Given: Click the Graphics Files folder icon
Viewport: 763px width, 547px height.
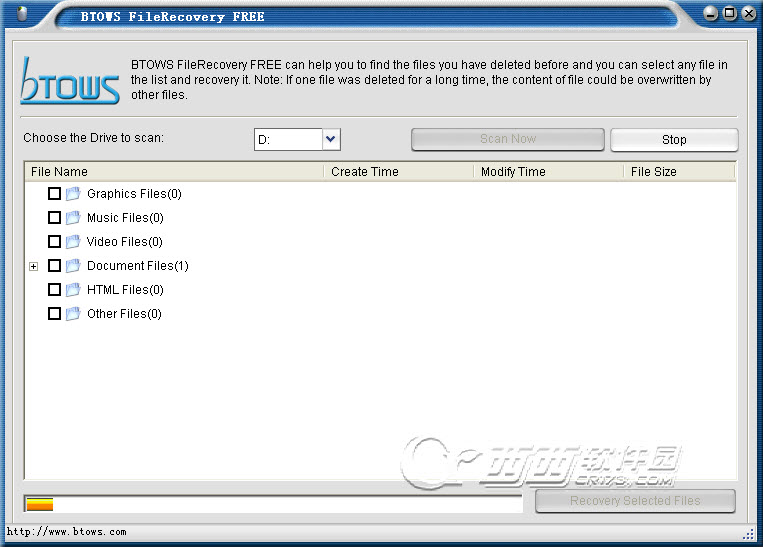Looking at the screenshot, I should coord(73,194).
